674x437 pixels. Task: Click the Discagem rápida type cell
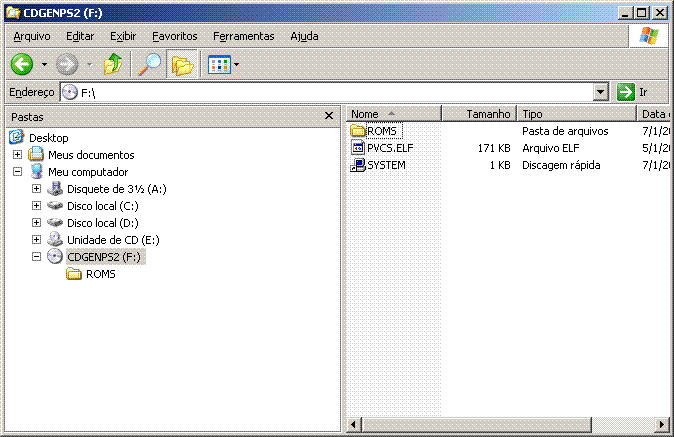pos(561,165)
